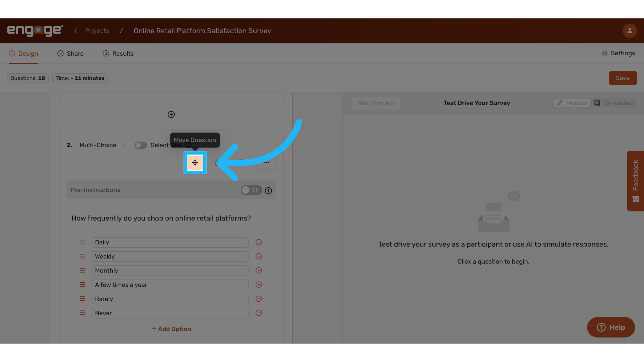The width and height of the screenshot is (644, 362).
Task: Open the Multi-Choice question type dropdown
Action: coord(102,145)
